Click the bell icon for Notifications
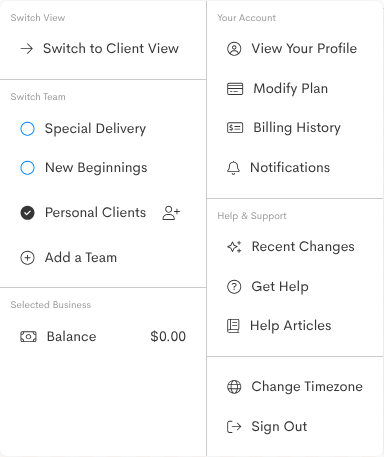 [x=233, y=168]
